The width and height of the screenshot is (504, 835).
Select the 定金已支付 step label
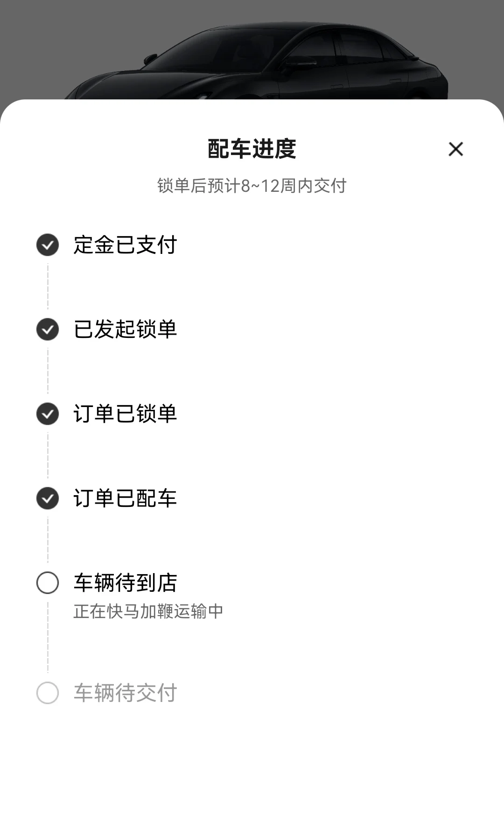point(125,245)
